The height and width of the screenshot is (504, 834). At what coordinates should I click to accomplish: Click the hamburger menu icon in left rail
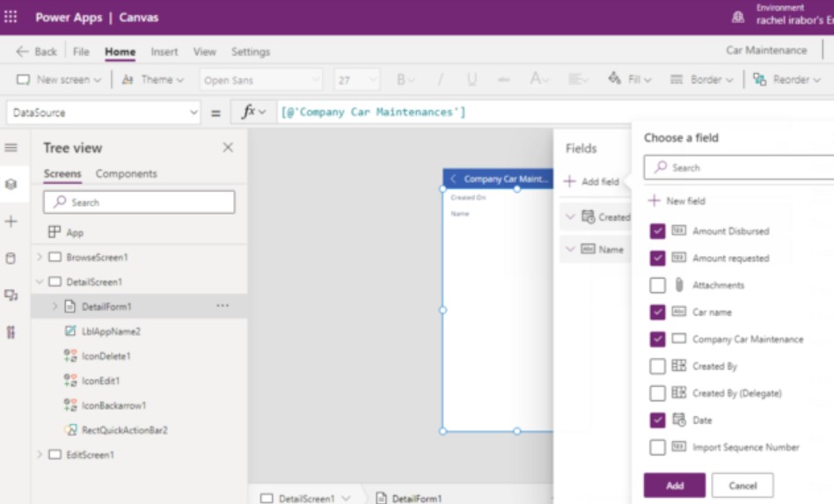(11, 148)
